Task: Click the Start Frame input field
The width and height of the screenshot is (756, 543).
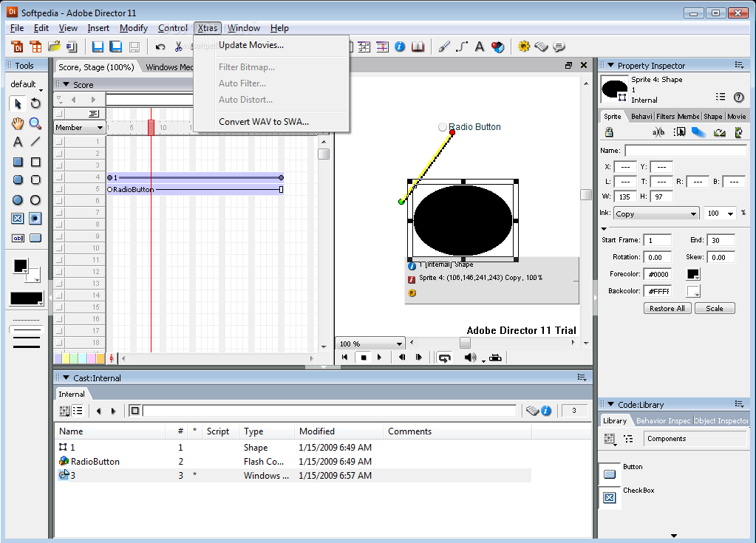Action: coord(657,240)
